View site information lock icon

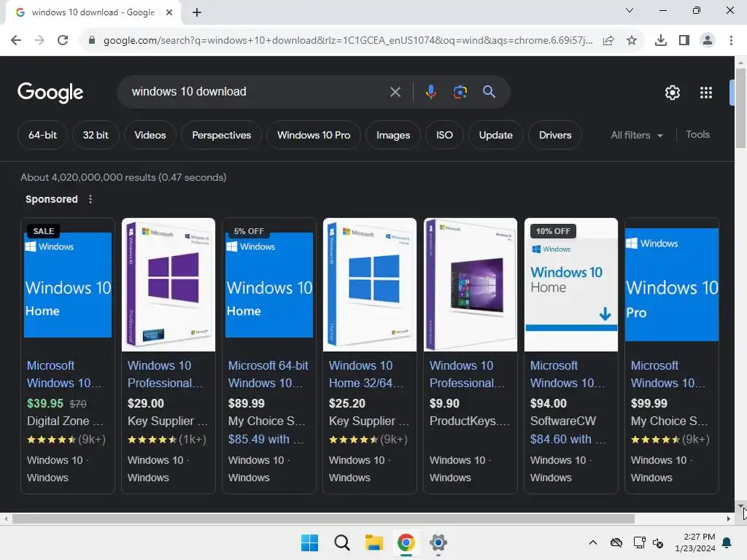(x=92, y=40)
